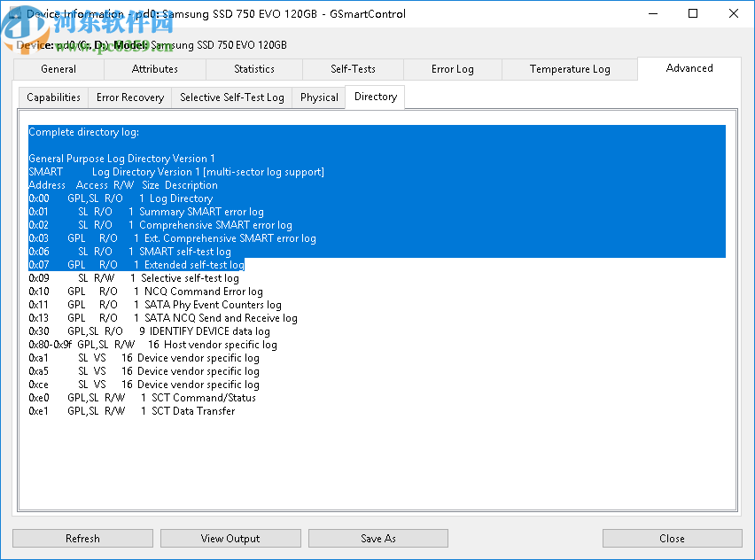The width and height of the screenshot is (755, 560).
Task: Click the 0xe1 SCT Data Transfer row
Action: point(132,411)
